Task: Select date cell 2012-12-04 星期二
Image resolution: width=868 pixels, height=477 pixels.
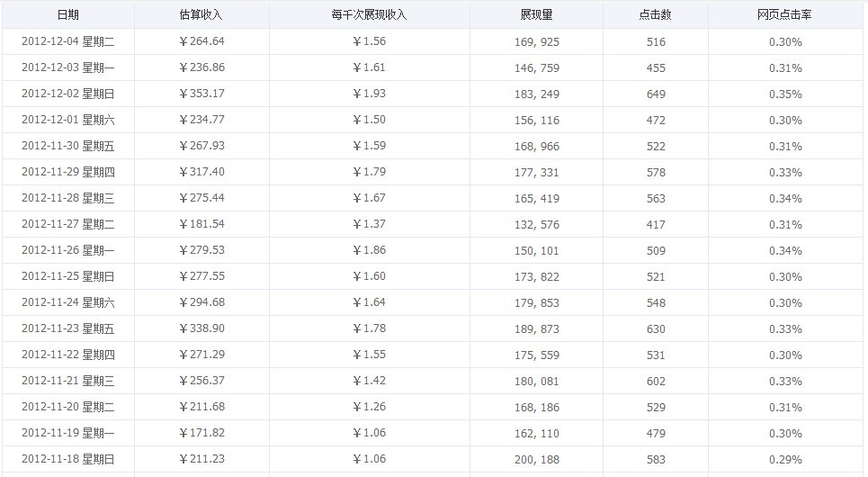Action: pyautogui.click(x=68, y=41)
